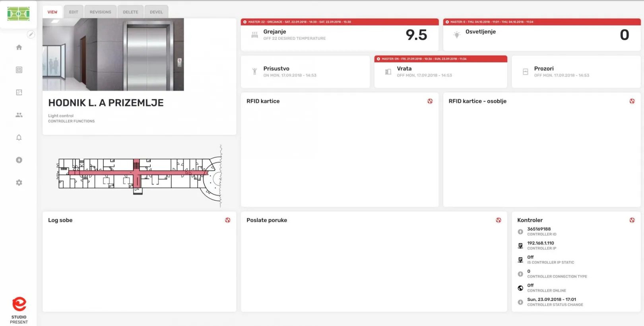Click the heating value 9.5
Screen dimensions: 644x326
coord(416,35)
